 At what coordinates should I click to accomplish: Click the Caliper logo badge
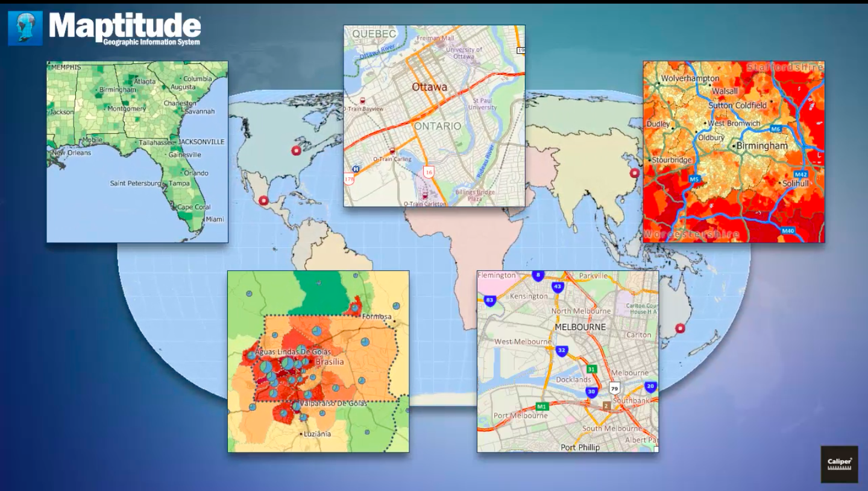tap(839, 464)
